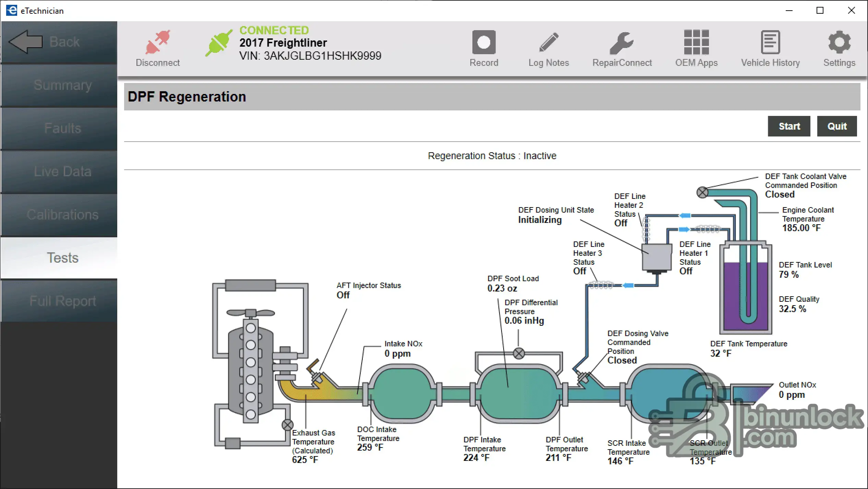The height and width of the screenshot is (489, 868).
Task: Click the 2017 Freightliner vehicle name
Action: 283,43
